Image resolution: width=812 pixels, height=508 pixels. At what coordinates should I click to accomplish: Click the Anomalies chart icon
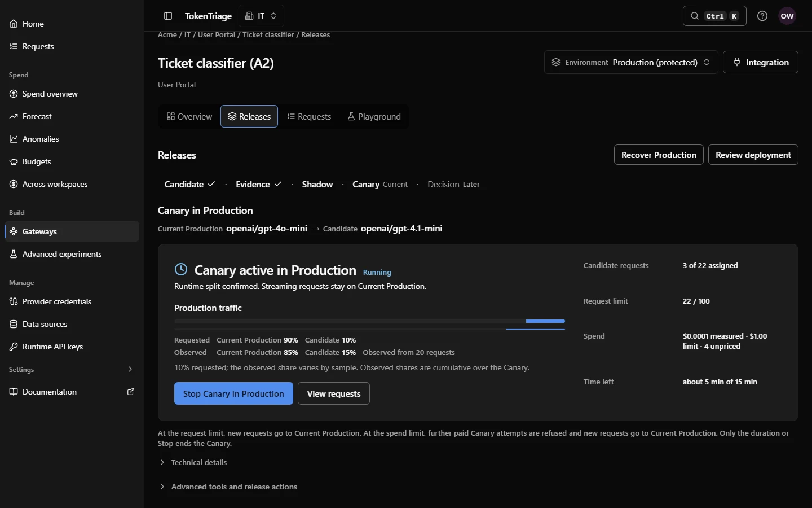pos(14,139)
